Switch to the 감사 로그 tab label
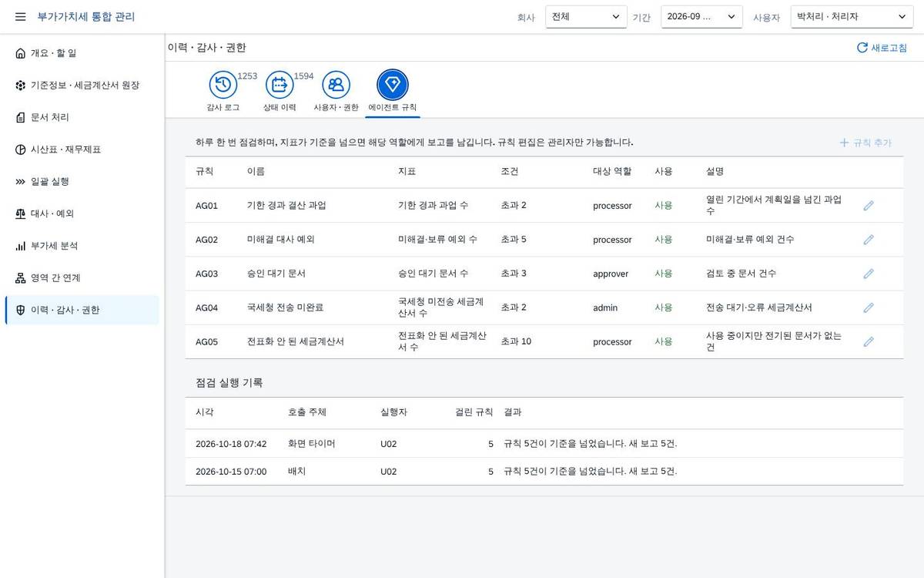924x578 pixels. click(x=223, y=107)
